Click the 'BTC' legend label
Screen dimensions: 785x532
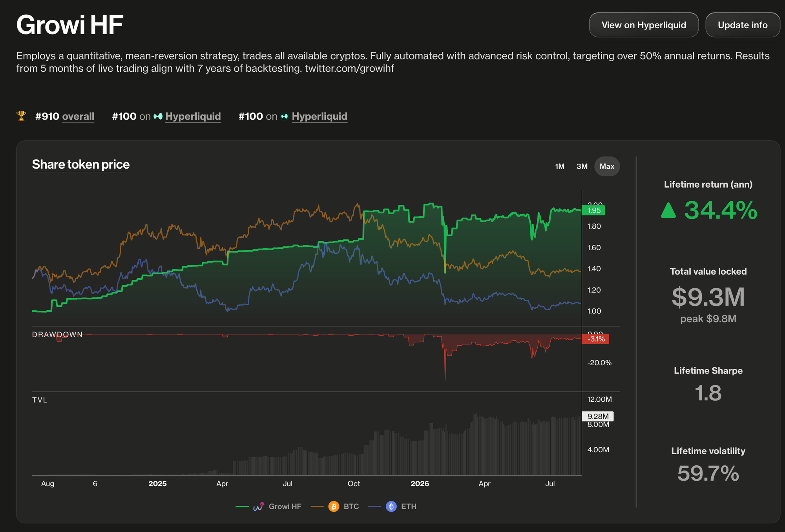[351, 506]
